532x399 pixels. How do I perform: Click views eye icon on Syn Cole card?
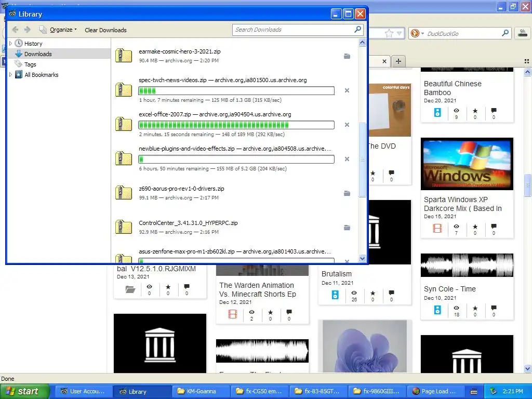click(x=456, y=308)
